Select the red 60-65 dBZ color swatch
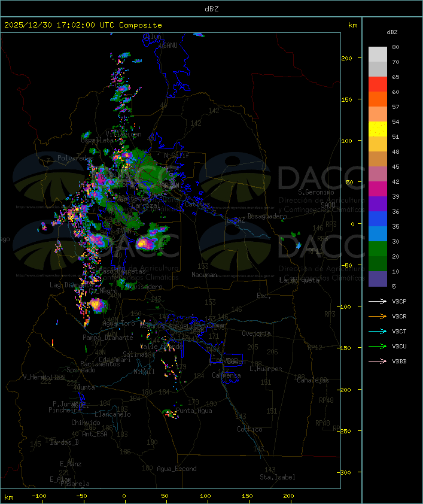 [378, 84]
